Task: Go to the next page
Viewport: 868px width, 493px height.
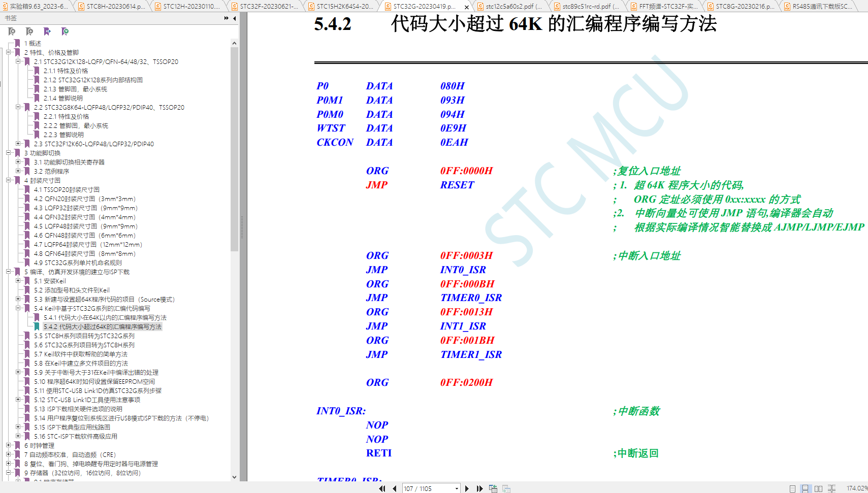Action: tap(467, 488)
